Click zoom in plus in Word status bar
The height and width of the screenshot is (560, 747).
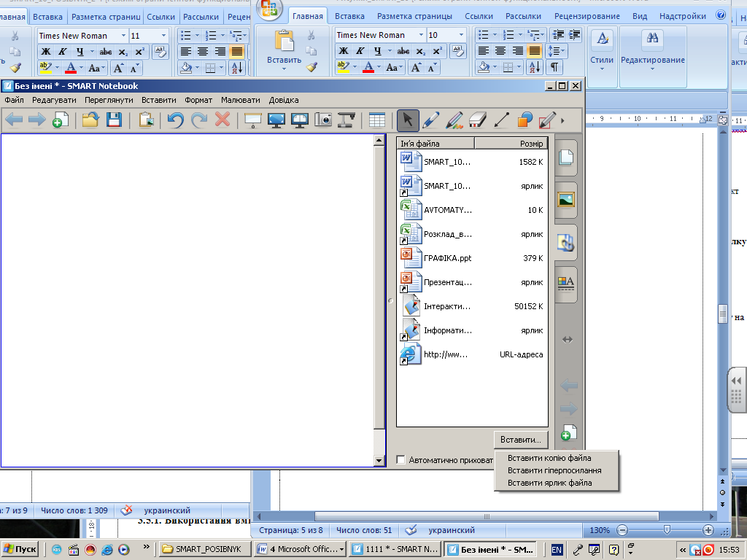[x=708, y=530]
